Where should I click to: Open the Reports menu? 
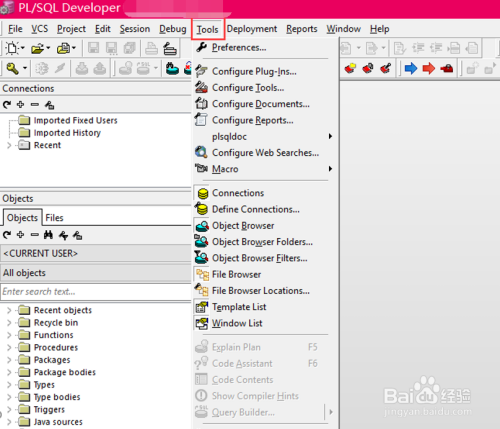302,29
